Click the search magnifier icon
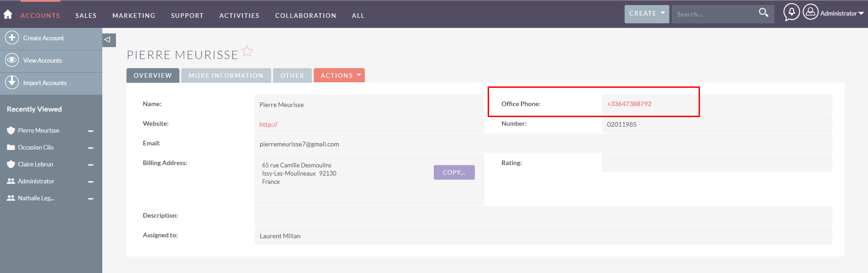 point(763,13)
